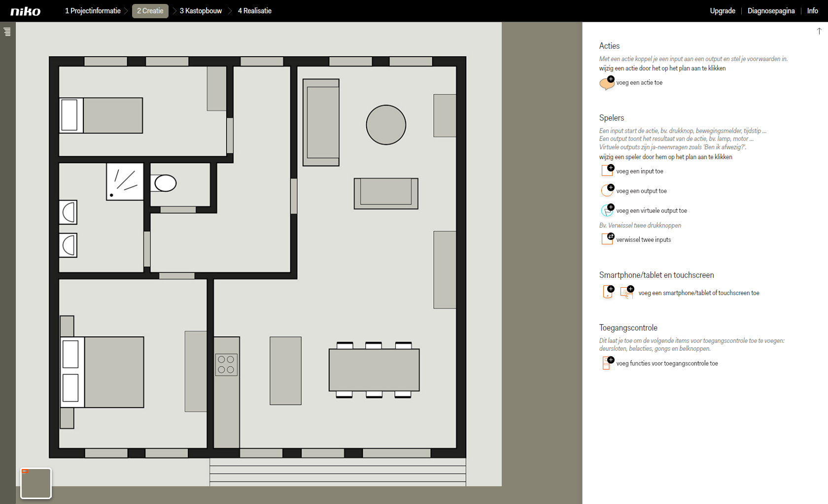Viewport: 828px width, 504px height.
Task: Click 'Bv. Verwissel twee drukknoppen' text
Action: (x=640, y=225)
